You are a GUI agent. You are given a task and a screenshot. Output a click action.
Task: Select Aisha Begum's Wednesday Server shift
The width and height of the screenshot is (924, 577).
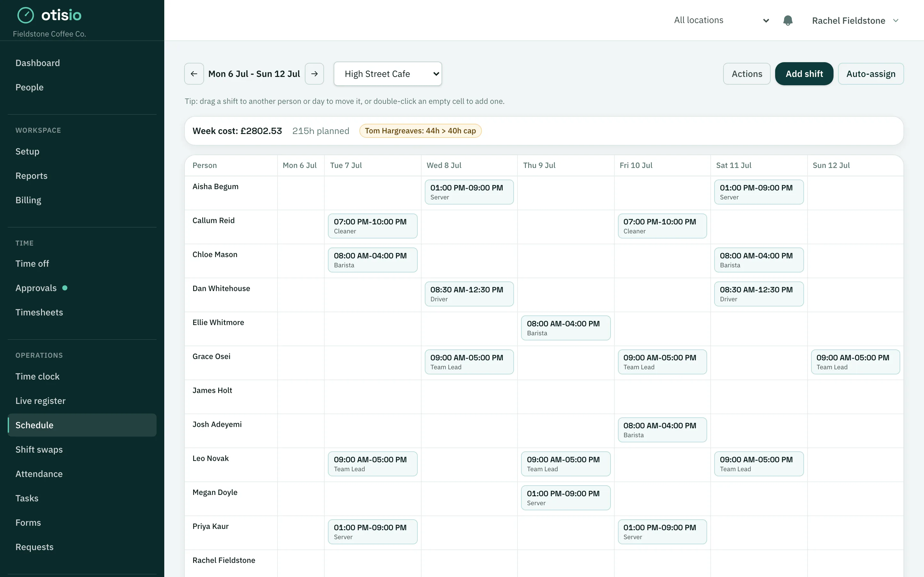469,192
